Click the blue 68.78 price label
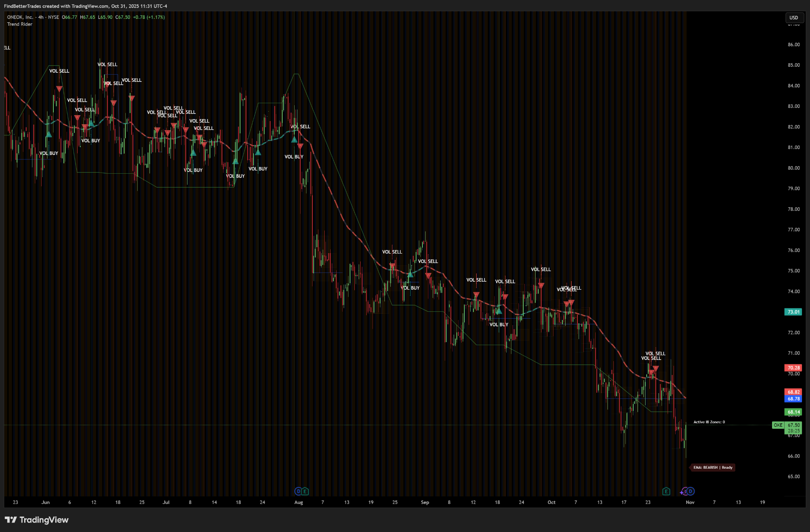The width and height of the screenshot is (810, 532). 793,399
